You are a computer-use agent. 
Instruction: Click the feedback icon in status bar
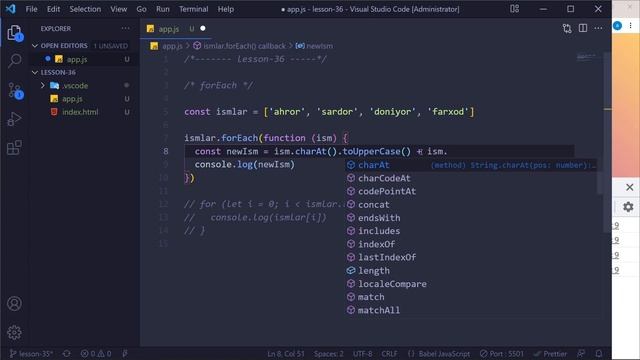(x=581, y=353)
